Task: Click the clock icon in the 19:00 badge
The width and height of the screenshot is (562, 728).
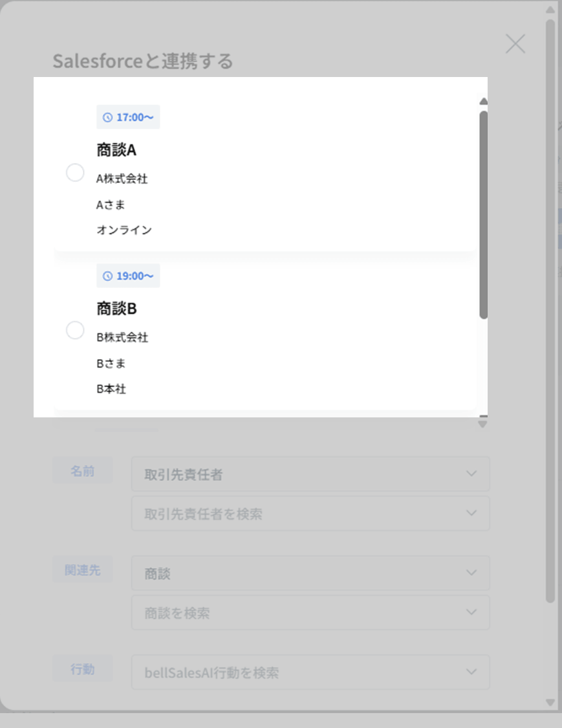Action: pyautogui.click(x=108, y=276)
